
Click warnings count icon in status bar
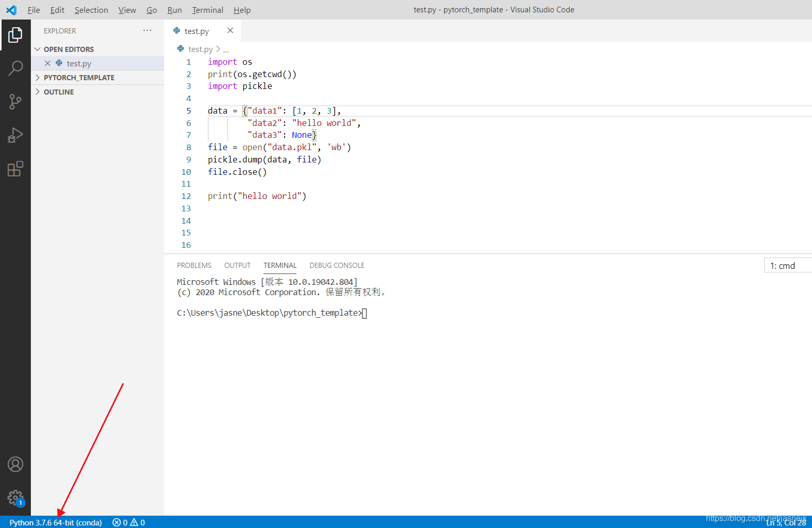click(x=134, y=522)
